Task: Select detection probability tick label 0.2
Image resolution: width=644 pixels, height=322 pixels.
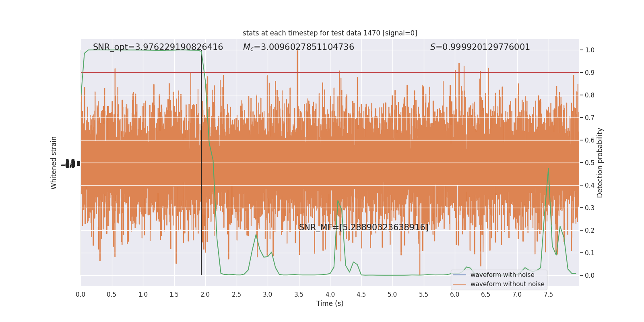Action: pyautogui.click(x=590, y=231)
